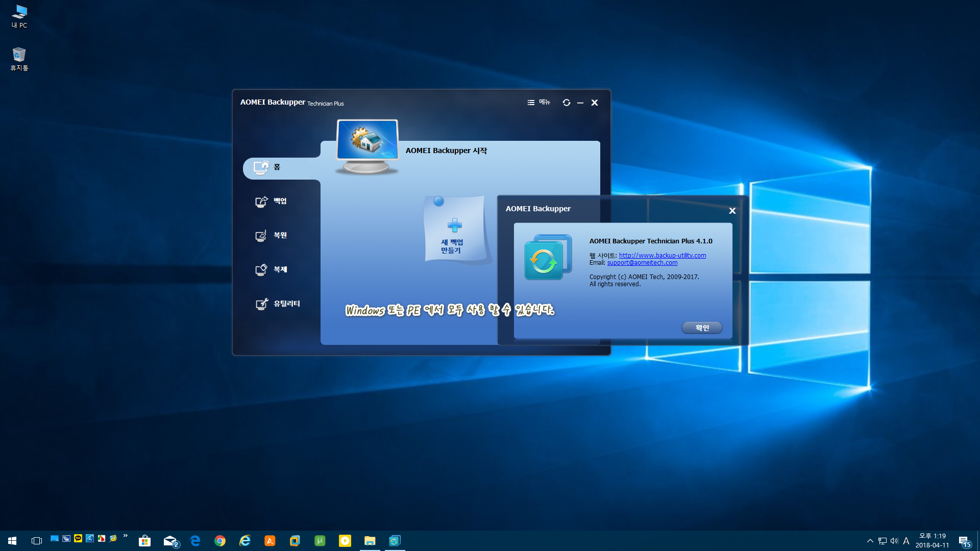Launch Google Chrome from the taskbar
The height and width of the screenshot is (551, 980).
click(220, 541)
